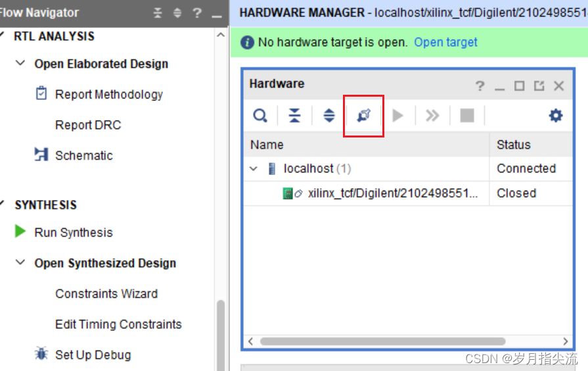Open Flow Navigator help question mark
The width and height of the screenshot is (588, 371).
[197, 13]
